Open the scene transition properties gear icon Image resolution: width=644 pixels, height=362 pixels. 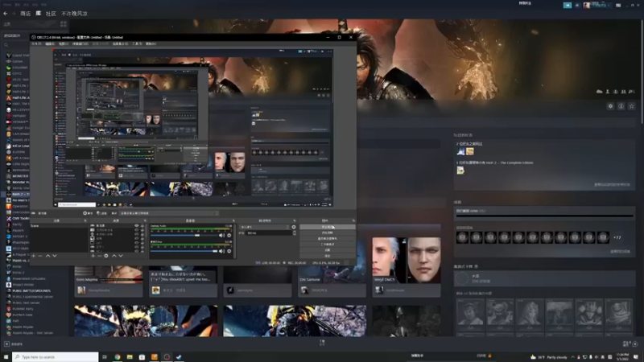[x=294, y=227]
